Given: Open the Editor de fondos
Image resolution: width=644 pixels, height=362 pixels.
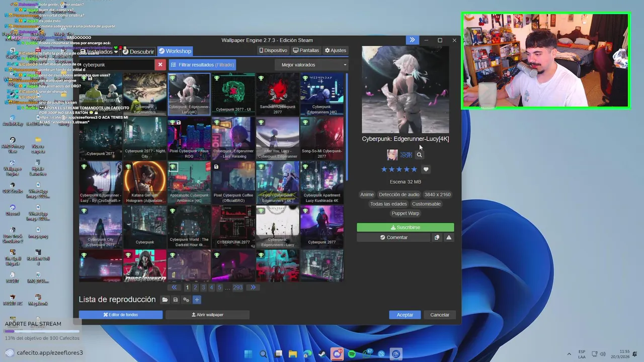Looking at the screenshot, I should [x=121, y=315].
